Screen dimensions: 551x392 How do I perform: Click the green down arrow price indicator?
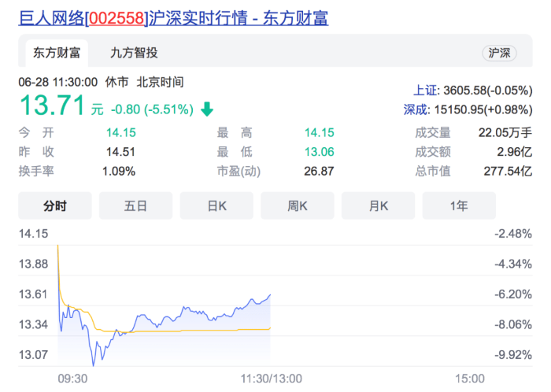pyautogui.click(x=207, y=109)
